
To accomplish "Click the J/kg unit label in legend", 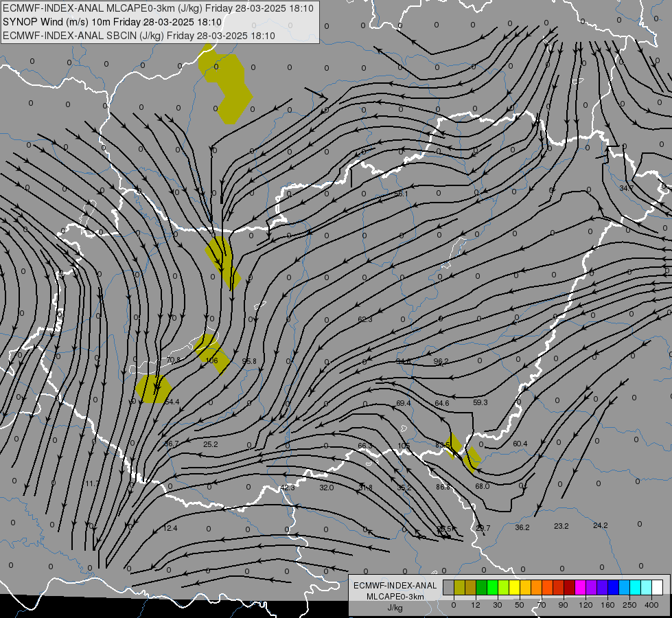I will click(x=395, y=608).
